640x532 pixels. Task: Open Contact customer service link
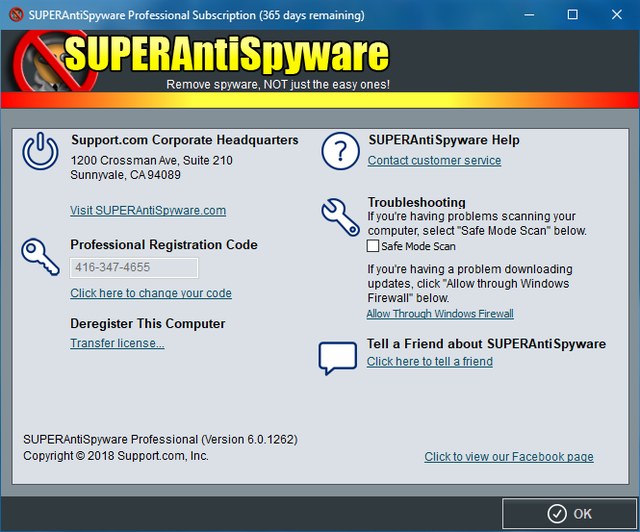[x=434, y=160]
